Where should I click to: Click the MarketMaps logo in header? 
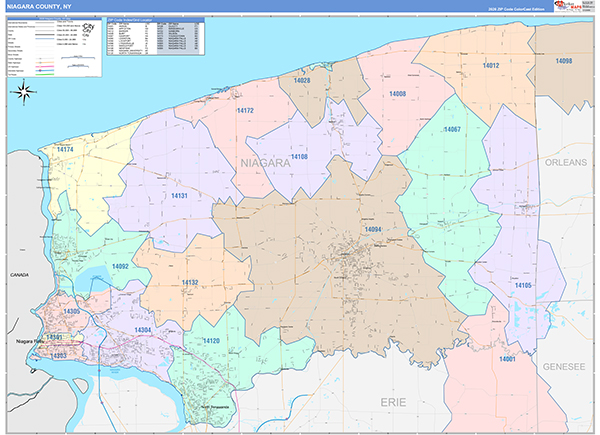[574, 9]
